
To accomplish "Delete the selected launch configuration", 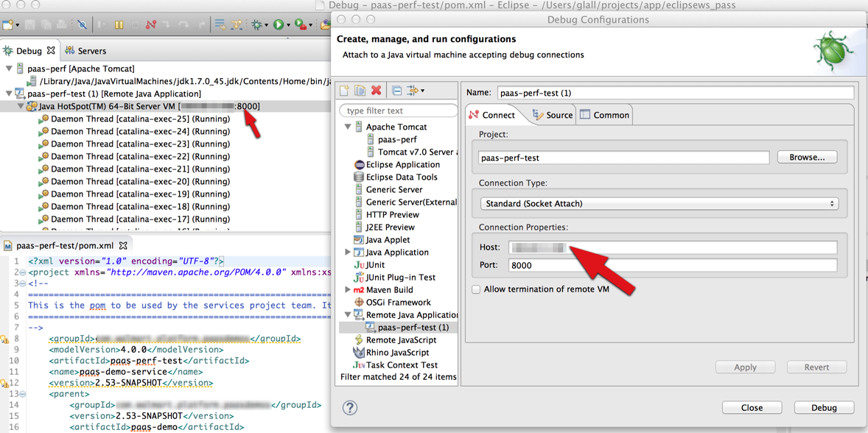I will click(x=376, y=90).
